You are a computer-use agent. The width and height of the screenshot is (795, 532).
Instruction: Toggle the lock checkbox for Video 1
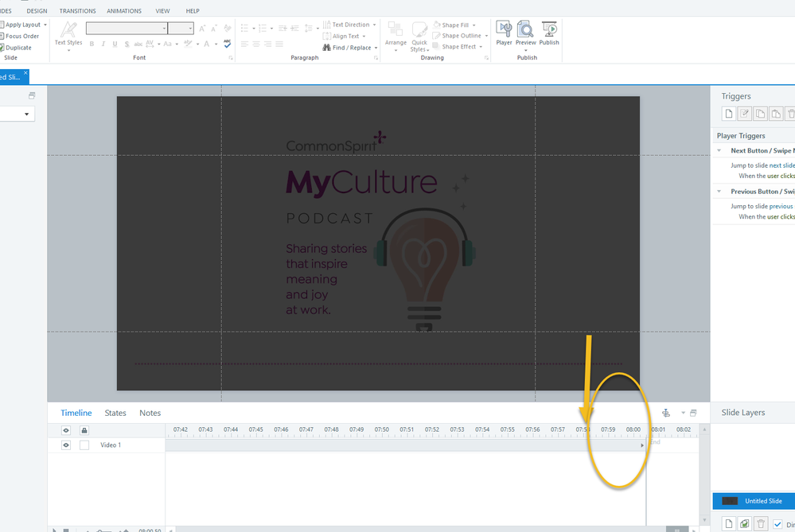(x=84, y=445)
